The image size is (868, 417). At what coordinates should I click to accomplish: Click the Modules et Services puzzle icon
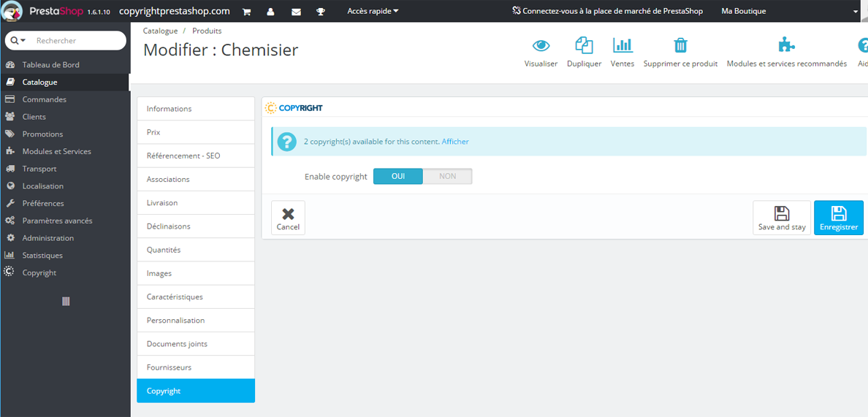coord(9,151)
